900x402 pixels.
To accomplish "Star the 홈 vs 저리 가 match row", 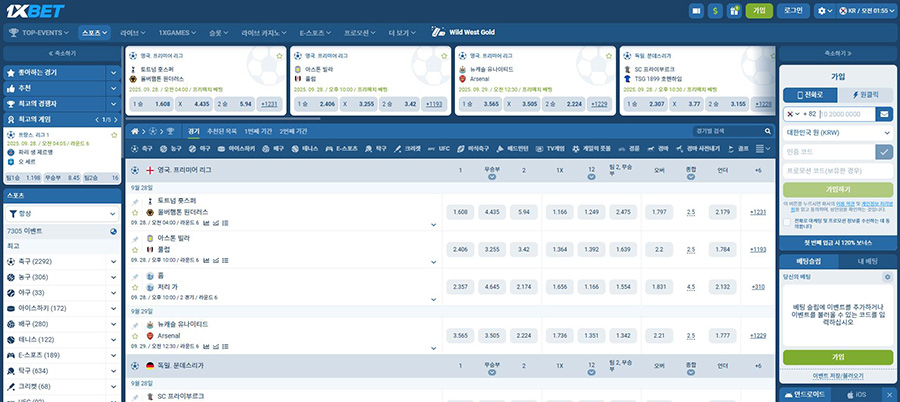I will tap(135, 287).
